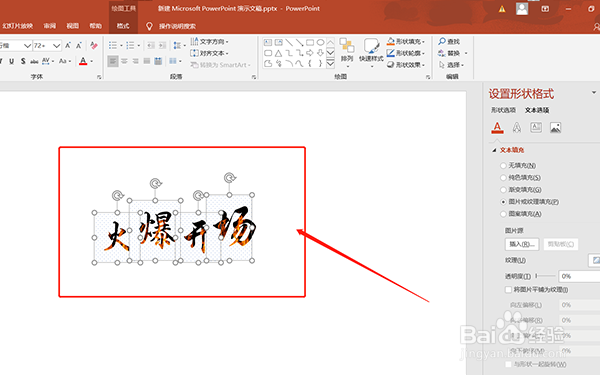Check 将图片平铺为纹理 tile picture checkbox
The image size is (600, 375).
509,290
